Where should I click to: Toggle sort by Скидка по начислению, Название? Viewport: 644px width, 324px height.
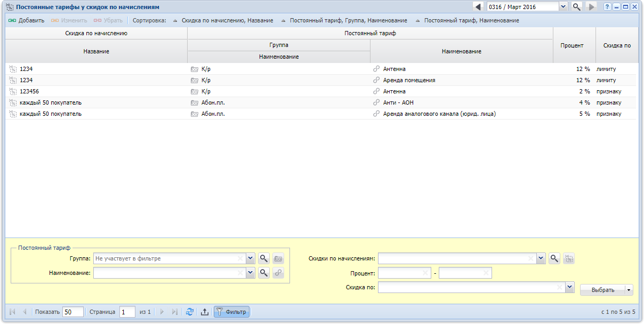tap(223, 20)
